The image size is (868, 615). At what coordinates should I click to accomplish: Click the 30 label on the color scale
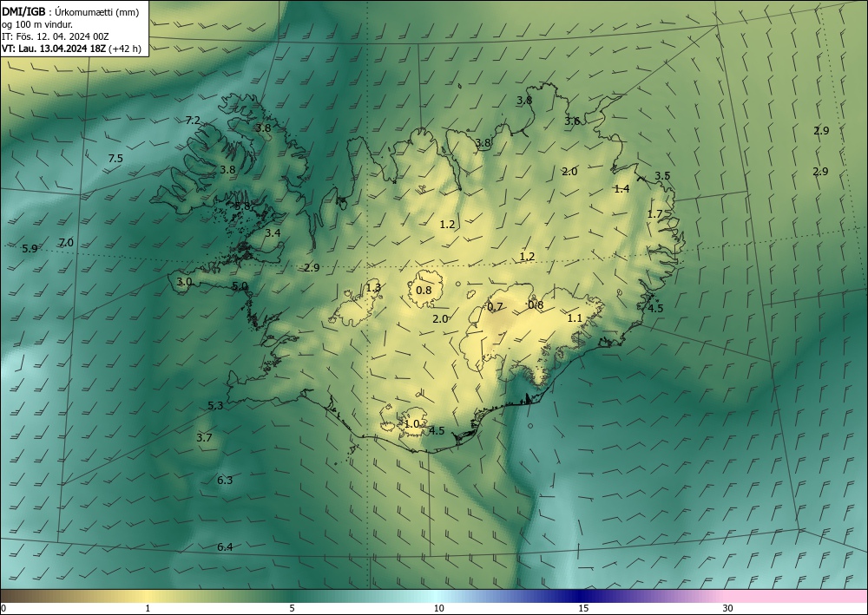(x=728, y=608)
